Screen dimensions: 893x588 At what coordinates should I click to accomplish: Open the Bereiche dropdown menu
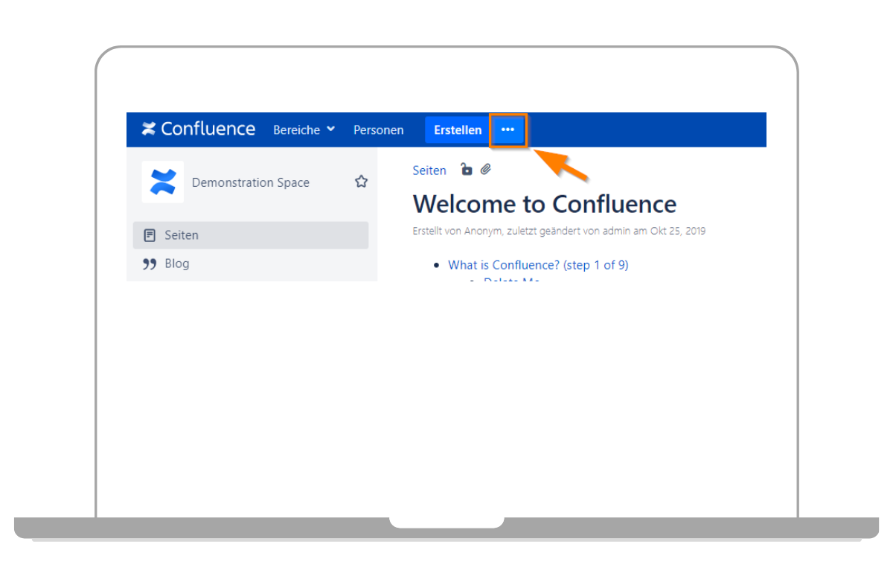296,130
